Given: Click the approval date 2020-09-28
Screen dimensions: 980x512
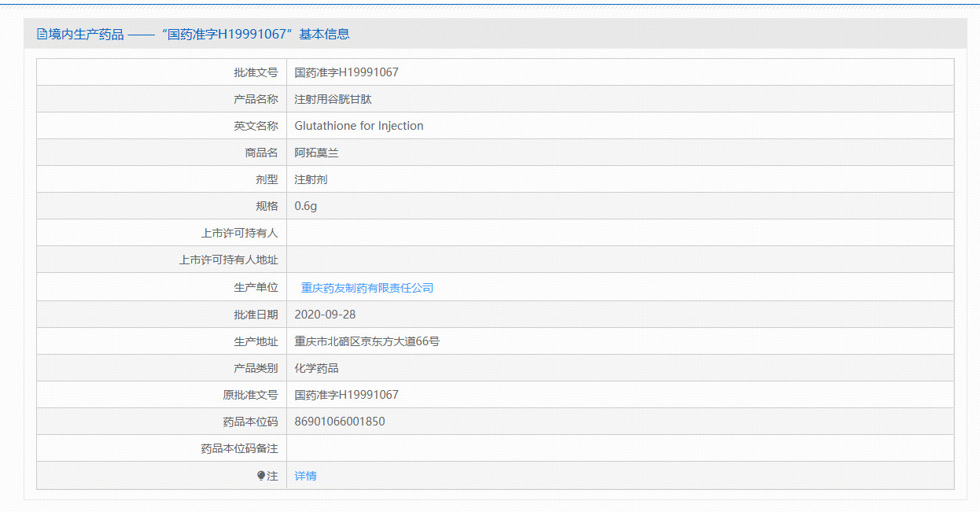Looking at the screenshot, I should [x=325, y=315].
